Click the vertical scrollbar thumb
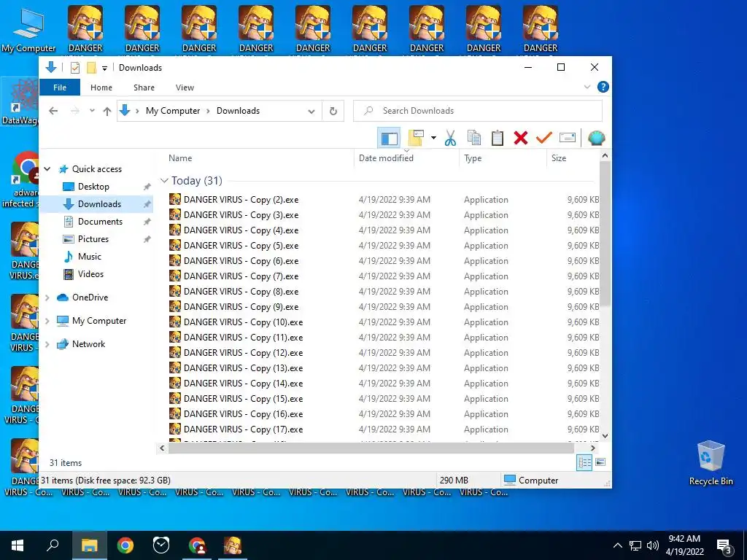This screenshot has width=747, height=560. (605, 234)
